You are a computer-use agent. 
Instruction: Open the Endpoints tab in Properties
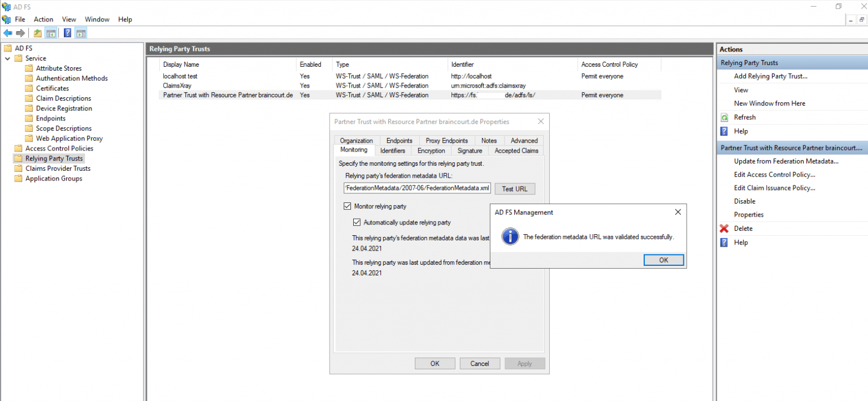pos(399,140)
